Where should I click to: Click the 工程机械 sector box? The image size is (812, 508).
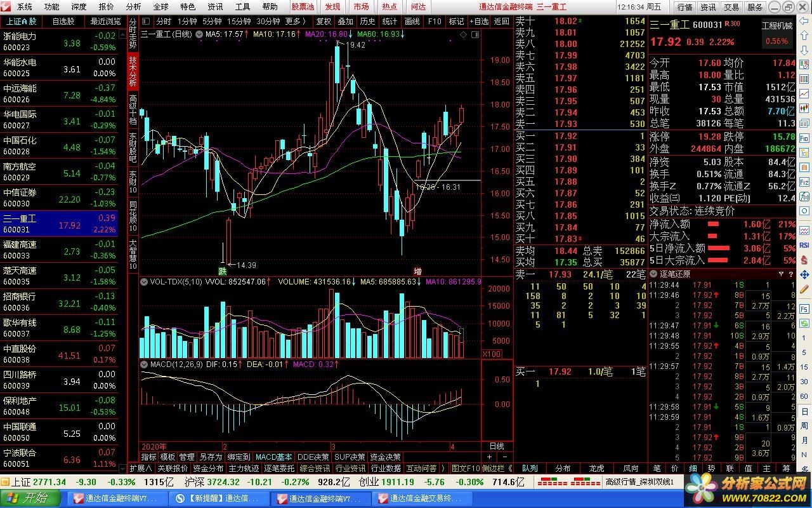click(x=777, y=33)
